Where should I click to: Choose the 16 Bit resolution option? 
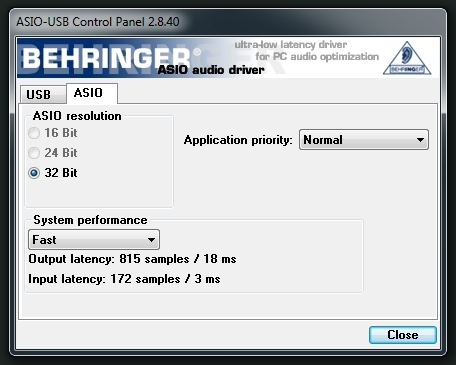[x=53, y=133]
